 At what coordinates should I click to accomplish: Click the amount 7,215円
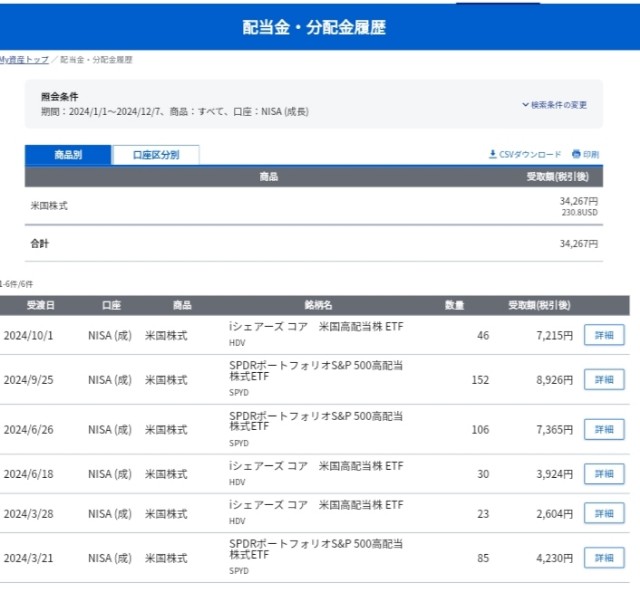coord(554,336)
